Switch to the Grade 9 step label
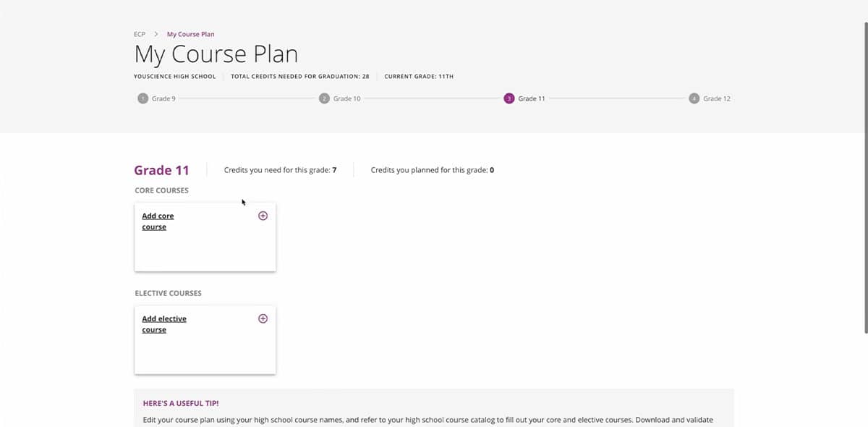The height and width of the screenshot is (427, 868). coord(163,98)
